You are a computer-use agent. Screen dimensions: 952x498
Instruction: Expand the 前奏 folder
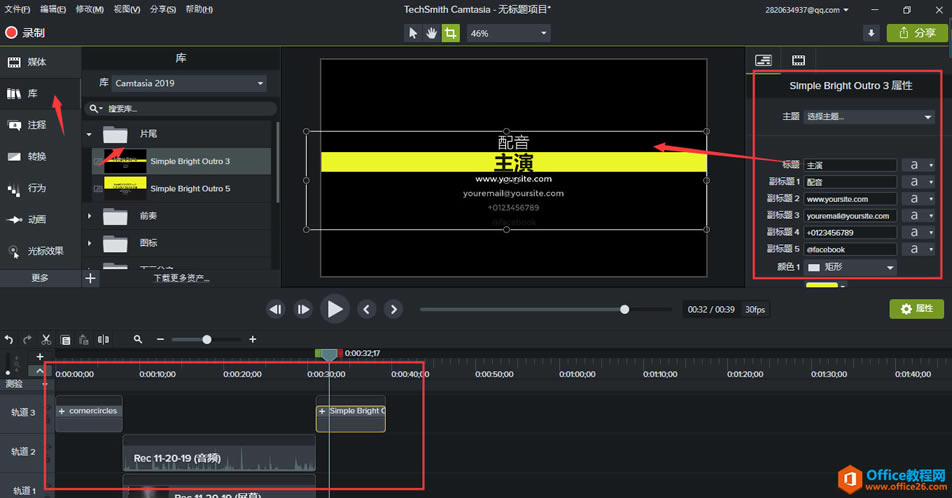click(x=89, y=216)
